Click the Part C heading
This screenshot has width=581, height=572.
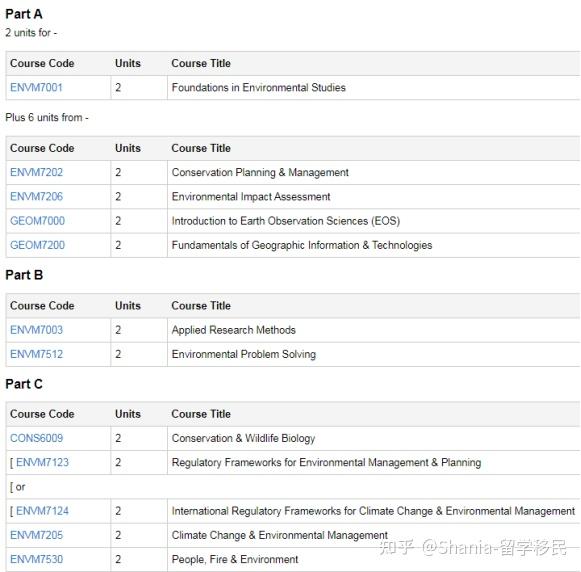(24, 384)
